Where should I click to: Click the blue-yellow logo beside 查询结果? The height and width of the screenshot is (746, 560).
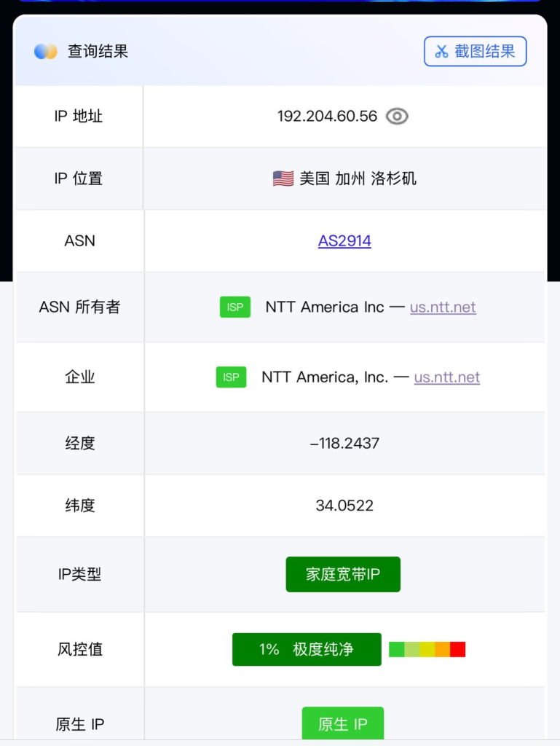point(46,52)
